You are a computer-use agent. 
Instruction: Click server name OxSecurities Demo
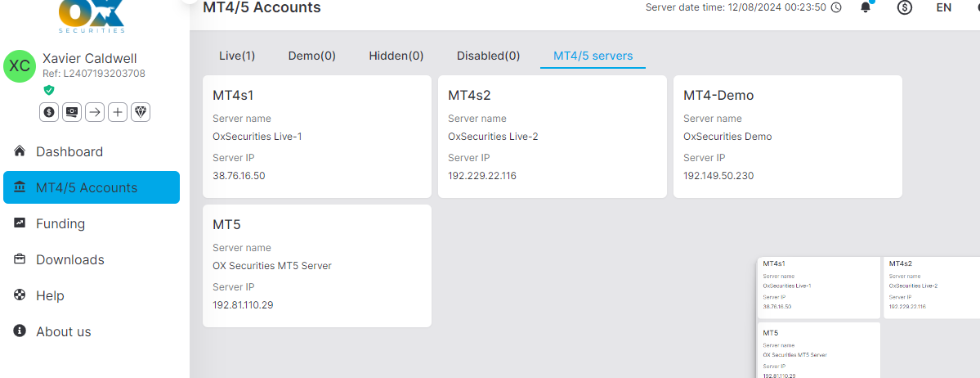727,137
